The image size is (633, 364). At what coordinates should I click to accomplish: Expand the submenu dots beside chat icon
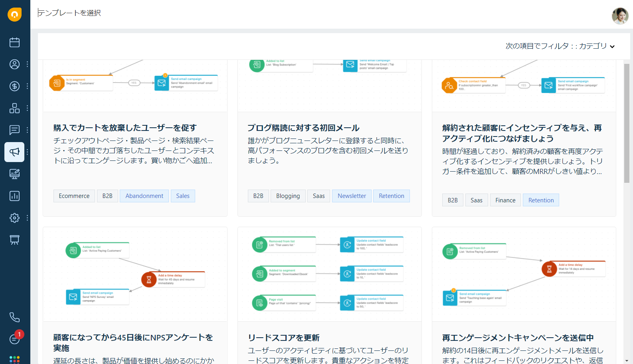point(27,130)
